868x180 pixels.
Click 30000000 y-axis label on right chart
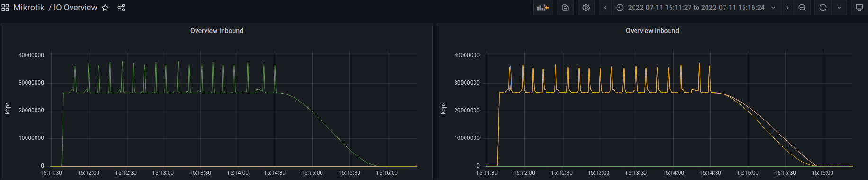pyautogui.click(x=467, y=83)
